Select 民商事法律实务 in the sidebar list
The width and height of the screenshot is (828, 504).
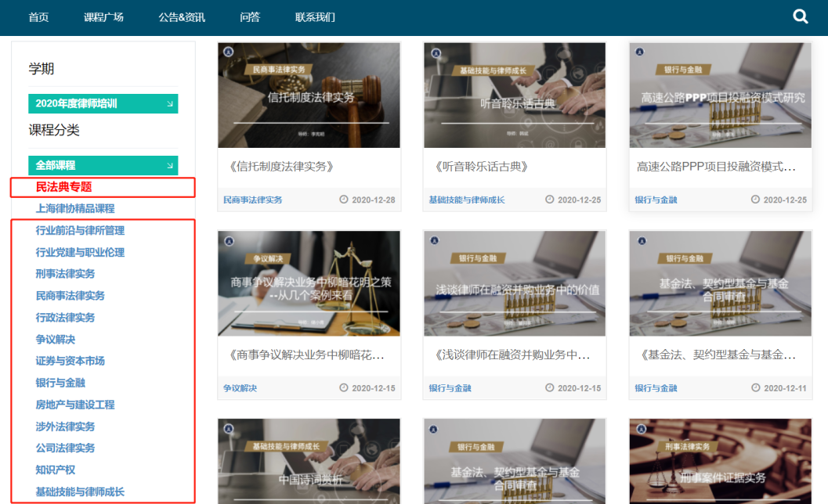[70, 296]
